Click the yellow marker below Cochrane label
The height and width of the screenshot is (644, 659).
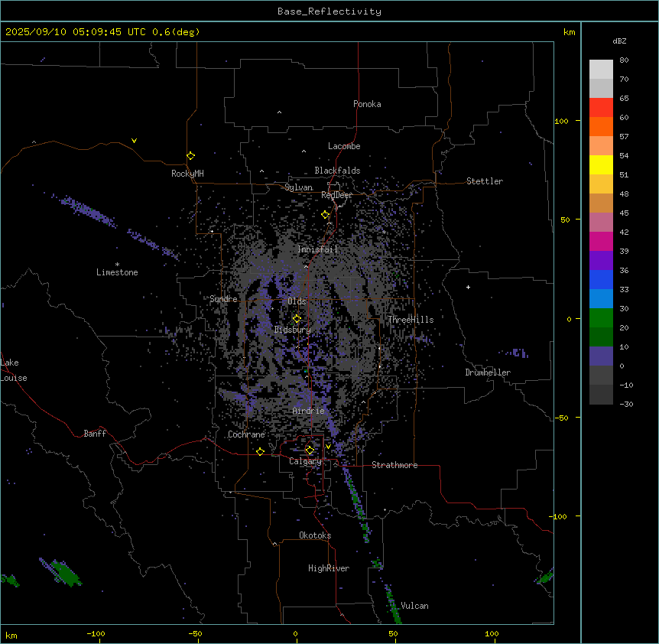click(260, 451)
